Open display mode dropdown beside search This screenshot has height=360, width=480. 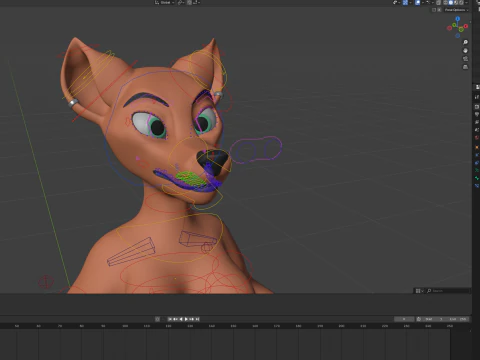pyautogui.click(x=419, y=291)
